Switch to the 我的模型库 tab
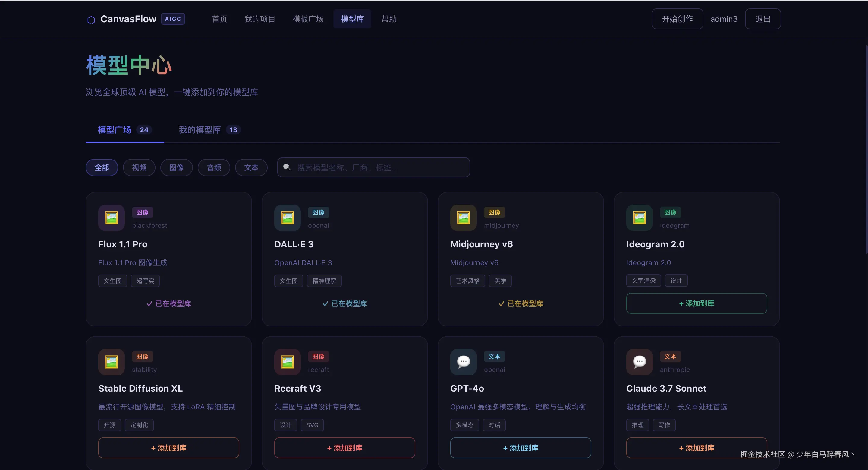The image size is (868, 470). tap(209, 130)
